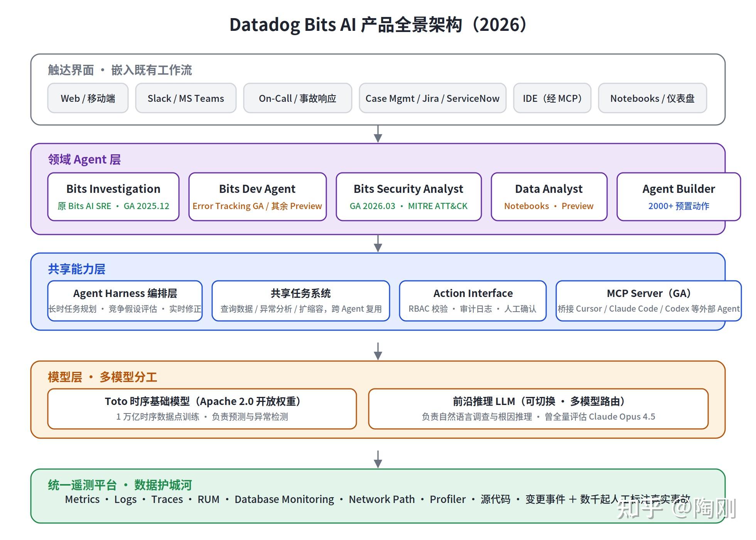
Task: Click the word Traces in telemetry row
Action: click(167, 499)
